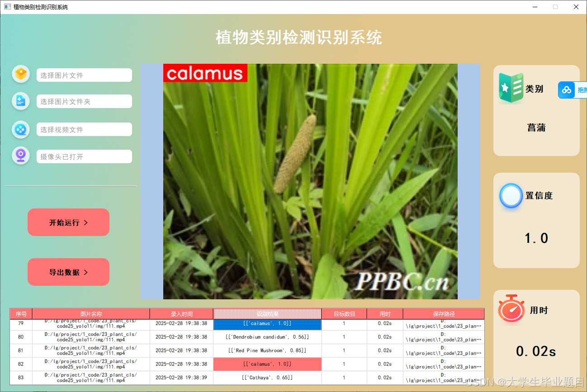Click the 开始运行 button
This screenshot has width=587, height=392.
click(x=68, y=222)
